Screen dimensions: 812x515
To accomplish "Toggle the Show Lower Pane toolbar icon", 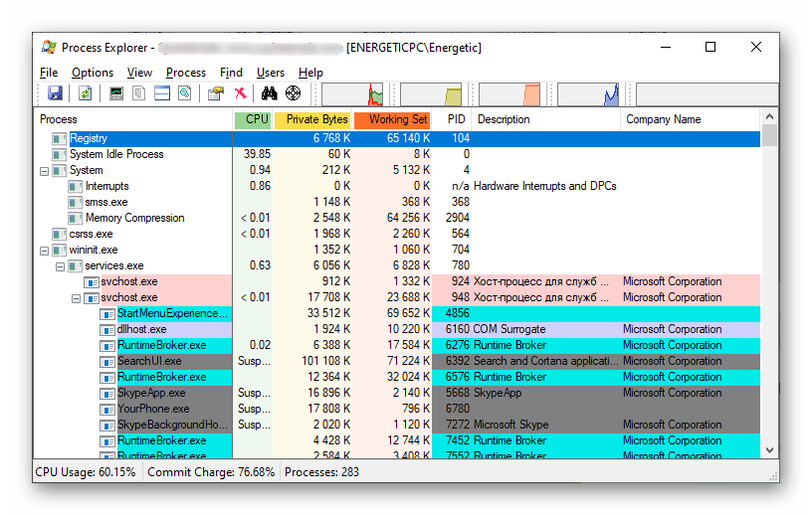I will (x=162, y=93).
